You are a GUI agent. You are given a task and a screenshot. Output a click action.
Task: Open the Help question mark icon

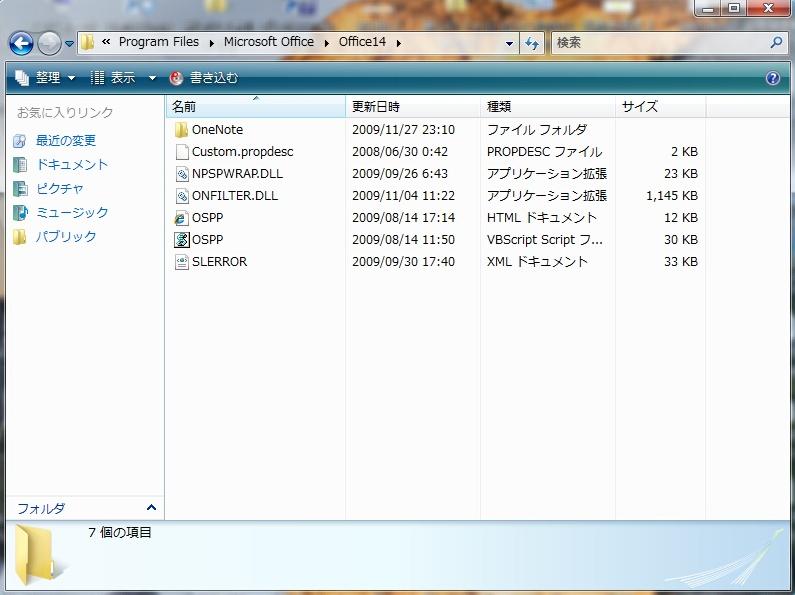[x=773, y=78]
